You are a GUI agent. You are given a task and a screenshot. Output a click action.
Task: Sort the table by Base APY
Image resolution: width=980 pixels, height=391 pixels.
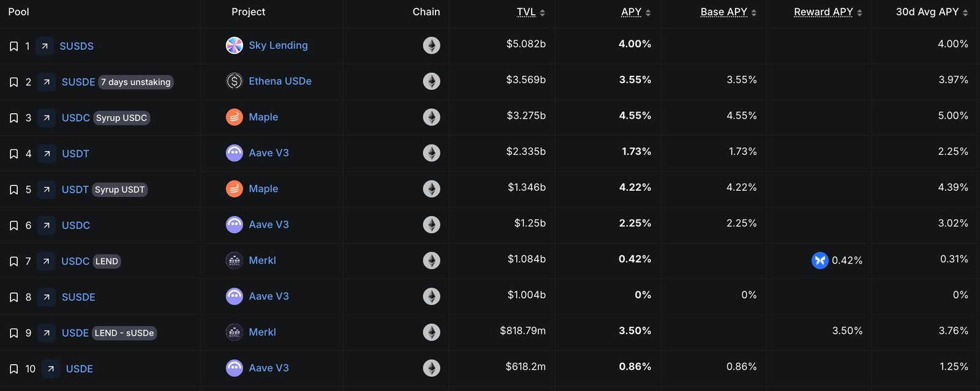click(725, 11)
